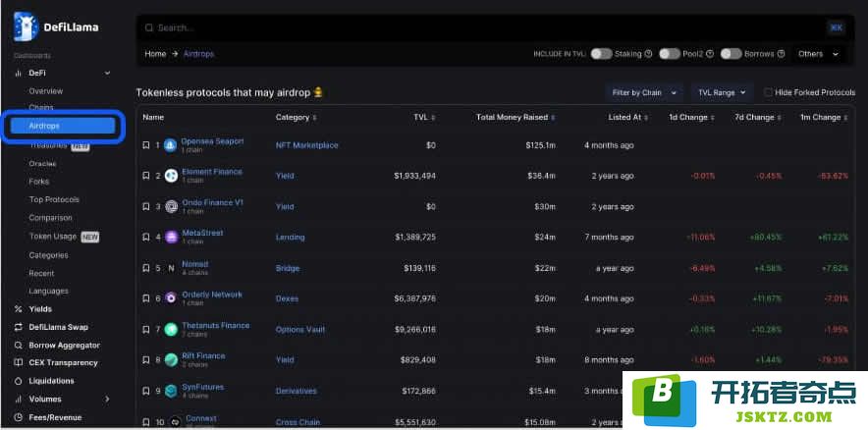Click Element Finance protocol logo
Image resolution: width=868 pixels, height=430 pixels.
(171, 176)
